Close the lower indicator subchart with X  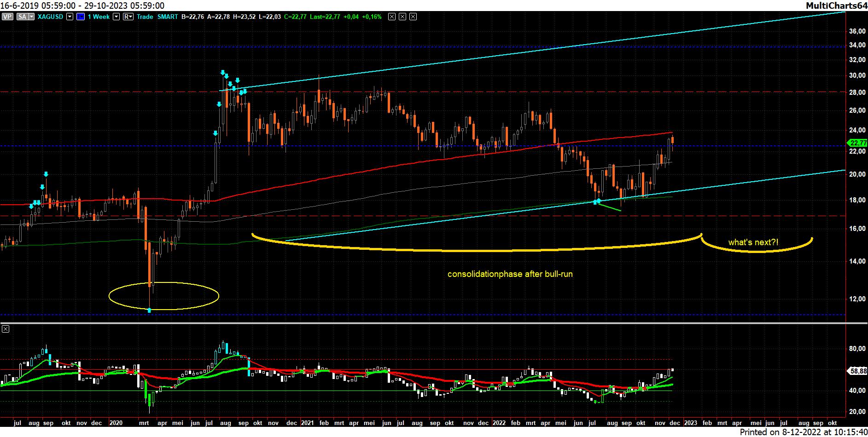(x=6, y=329)
